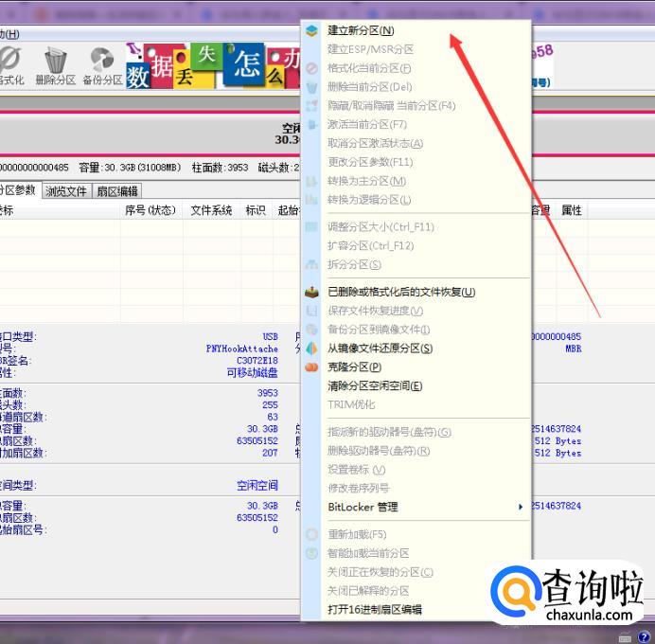Click the delete-partition trash icon in menu
Image resolution: width=655 pixels, height=644 pixels.
click(x=311, y=87)
